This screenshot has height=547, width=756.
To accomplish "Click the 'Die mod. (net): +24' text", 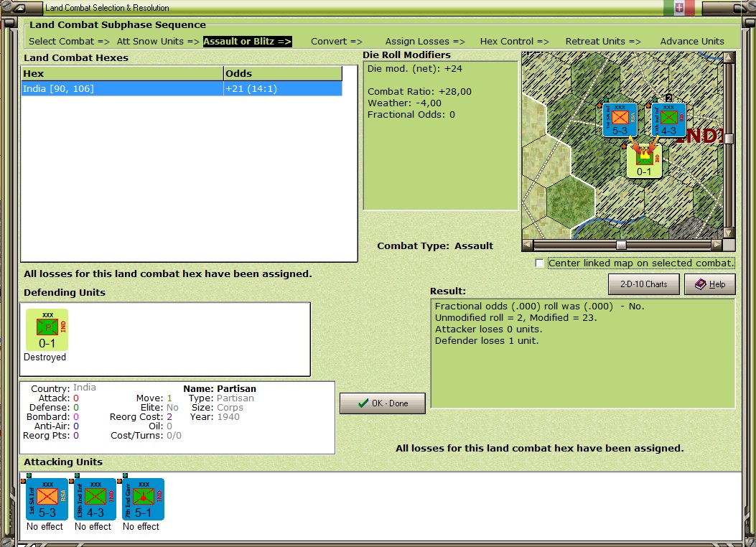I will pyautogui.click(x=415, y=69).
